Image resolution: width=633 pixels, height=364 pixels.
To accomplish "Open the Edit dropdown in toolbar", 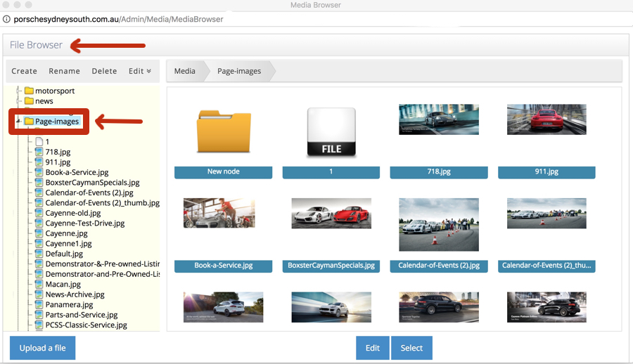I will point(139,71).
